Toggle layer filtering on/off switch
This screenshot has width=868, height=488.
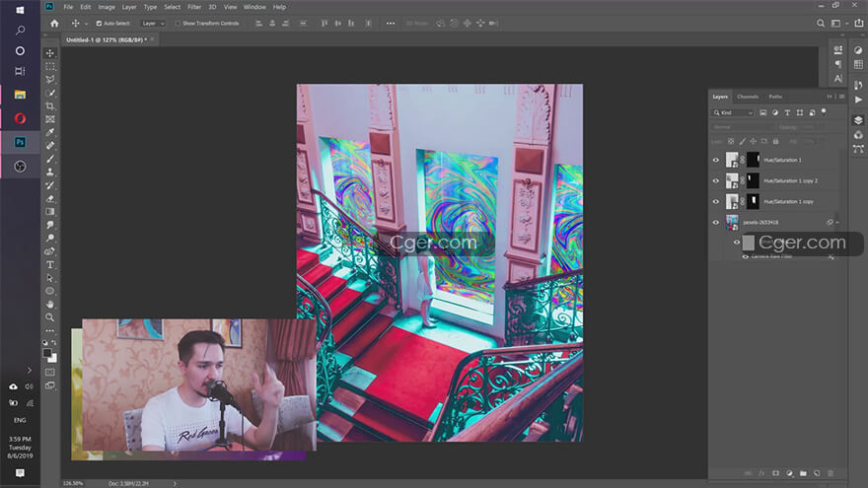click(824, 111)
